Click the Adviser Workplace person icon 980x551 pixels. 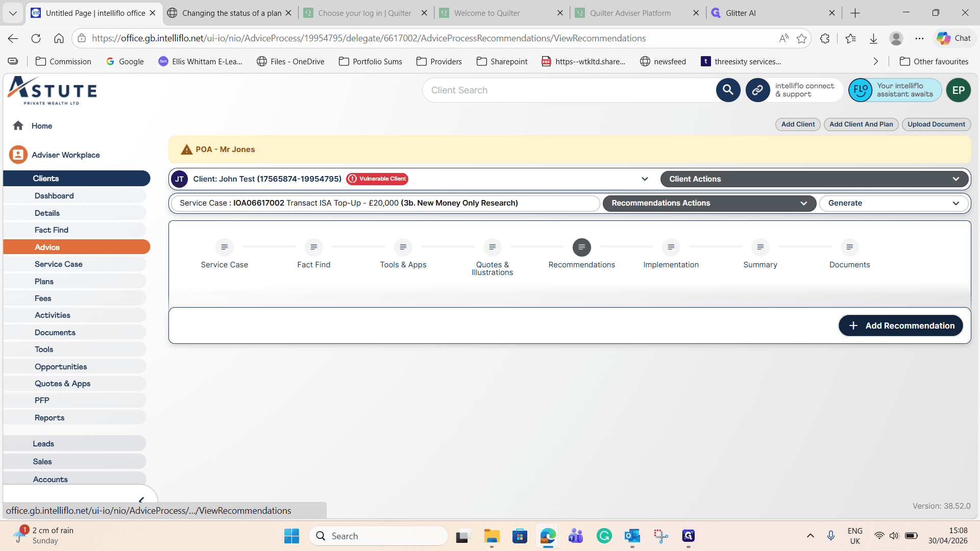pos(18,155)
